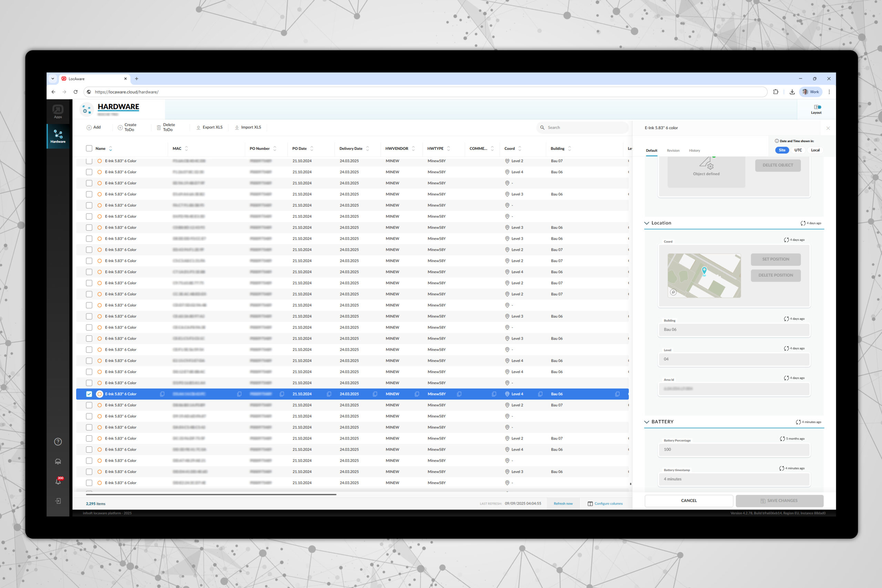The height and width of the screenshot is (588, 882).
Task: Sort by Delivery Date column arrows
Action: [x=368, y=148]
